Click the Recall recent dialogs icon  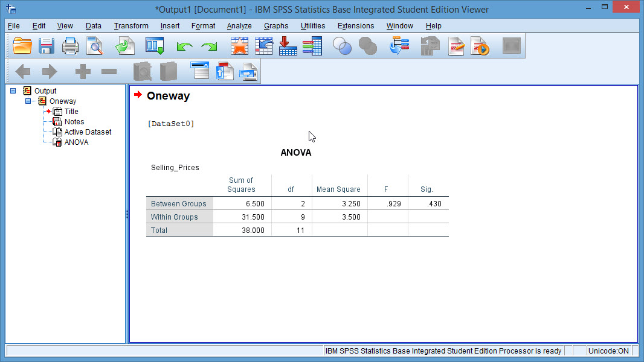pos(155,46)
